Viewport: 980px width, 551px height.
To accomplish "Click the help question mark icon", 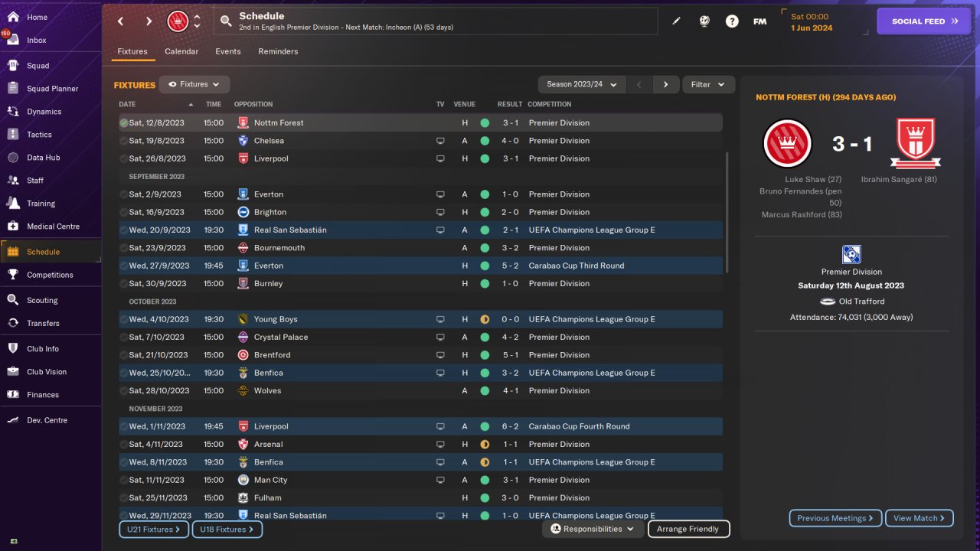I will [x=732, y=21].
